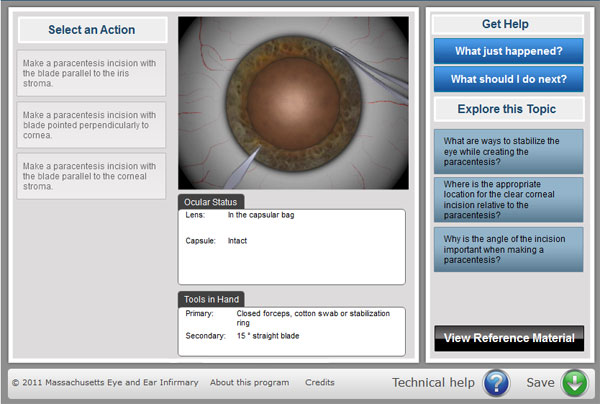
Task: Choose paracentesis with blade perpendicular to the cornea
Action: (91, 125)
